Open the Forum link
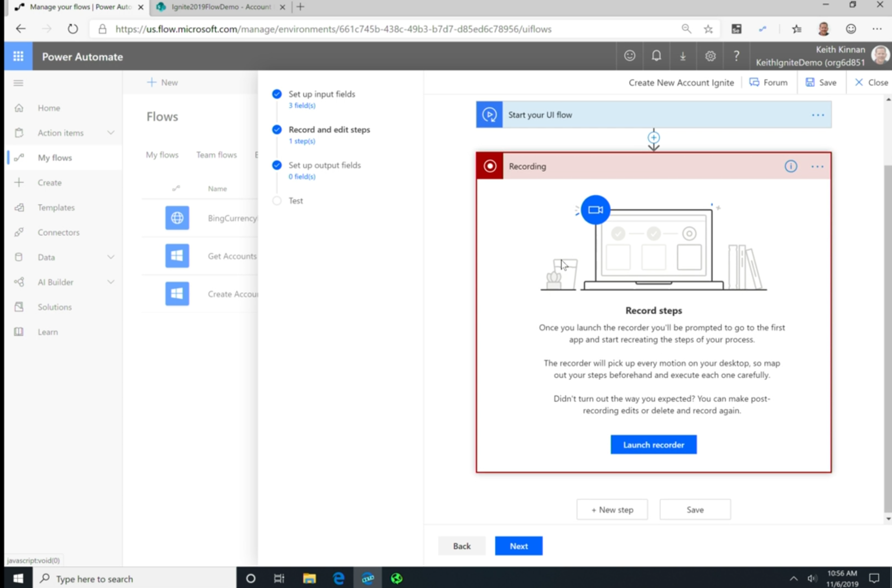Viewport: 892px width, 588px height. click(769, 82)
